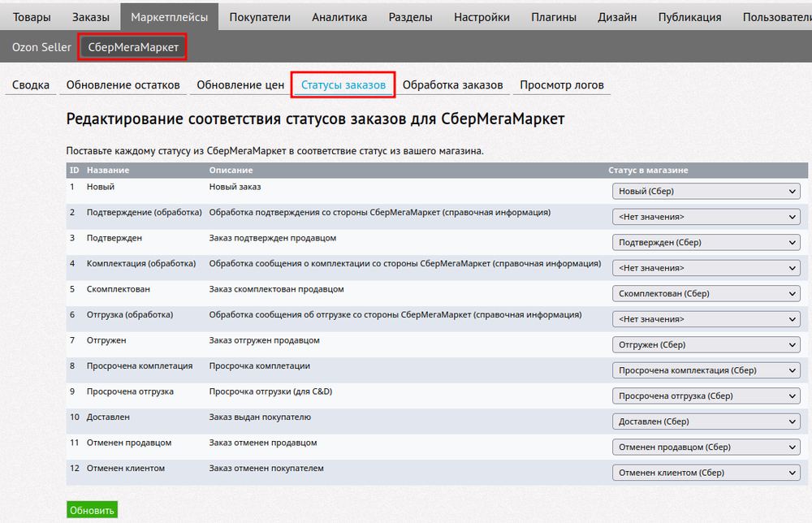Viewport: 812px width, 523px height.
Task: Open the Настройки menu
Action: tap(482, 17)
